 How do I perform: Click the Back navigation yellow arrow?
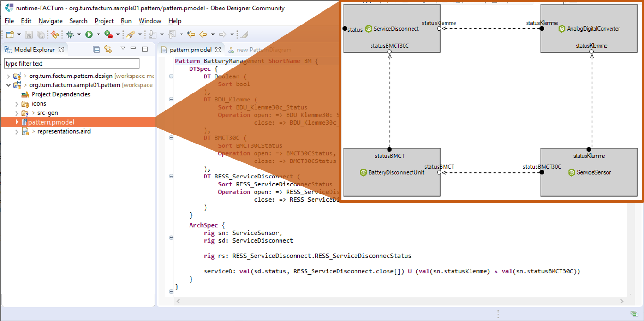pos(203,34)
